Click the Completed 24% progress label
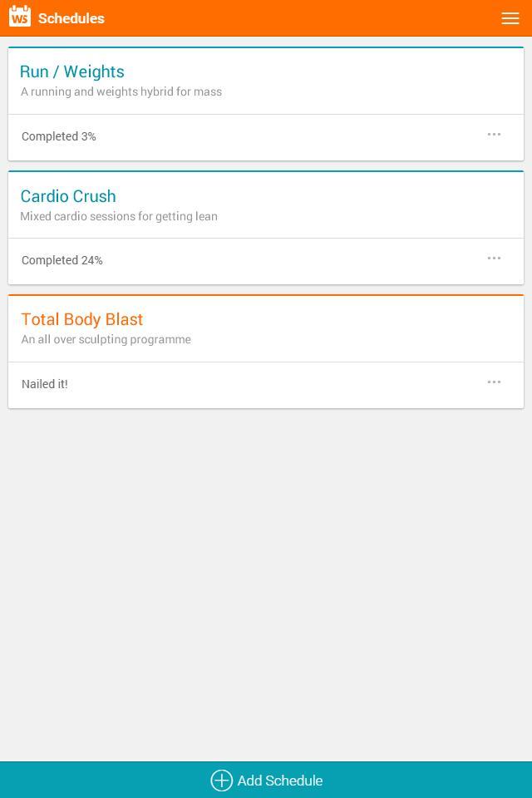Viewport: 532px width, 798px height. pyautogui.click(x=62, y=260)
